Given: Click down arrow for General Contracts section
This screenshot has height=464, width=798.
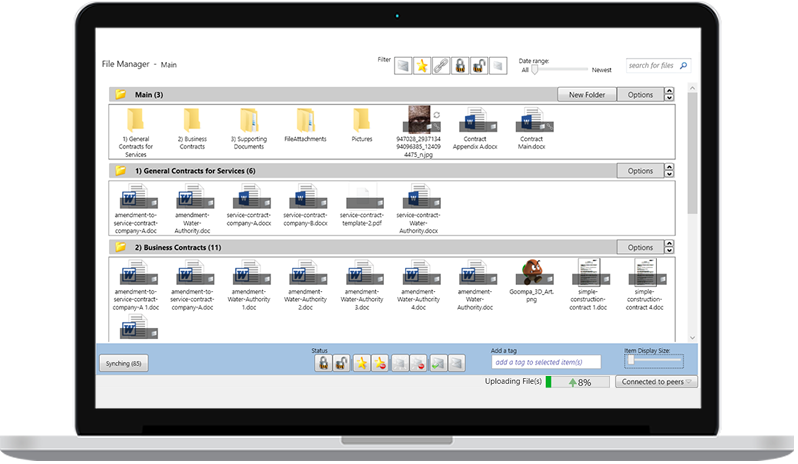Looking at the screenshot, I should tap(669, 174).
